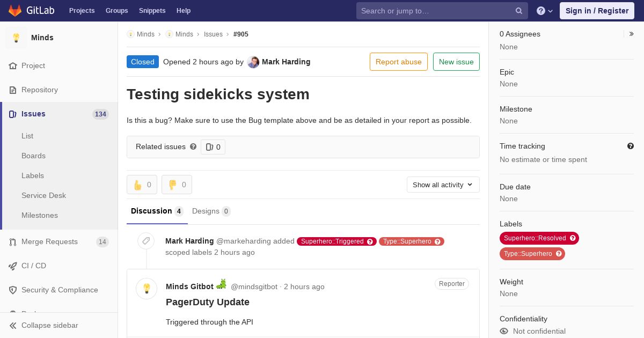Screen dimensions: 644x338
Task: Click the sidebar Type::Superhero label help icon
Action: (559, 254)
